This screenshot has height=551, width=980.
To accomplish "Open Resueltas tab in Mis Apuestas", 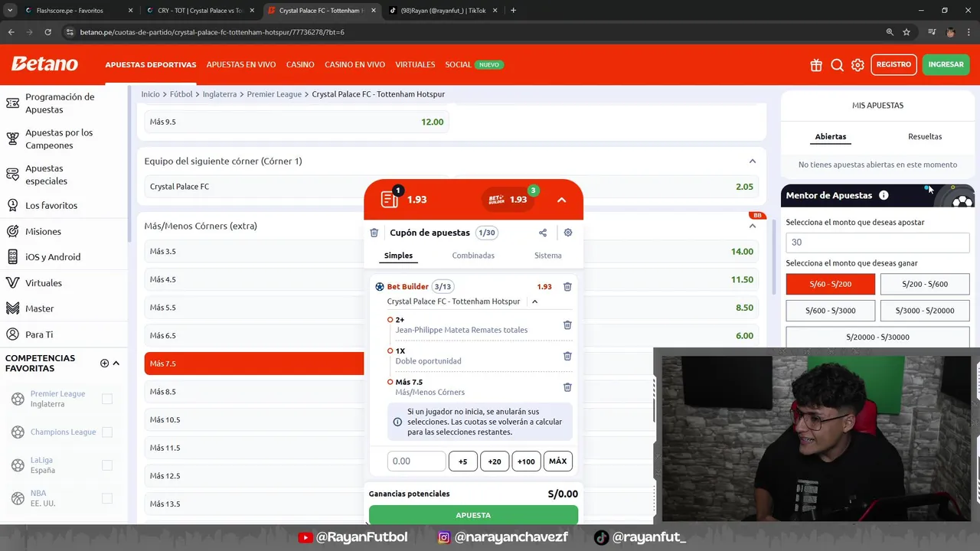I will click(925, 137).
